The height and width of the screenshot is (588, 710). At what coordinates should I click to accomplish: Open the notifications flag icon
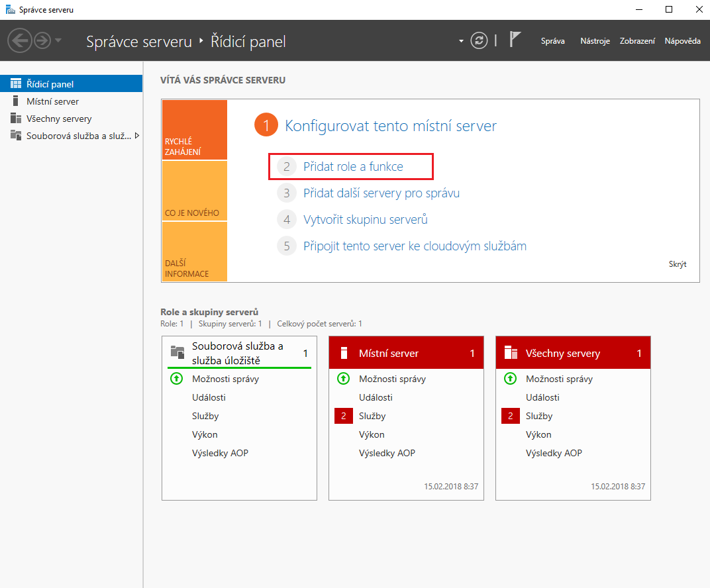(x=515, y=39)
